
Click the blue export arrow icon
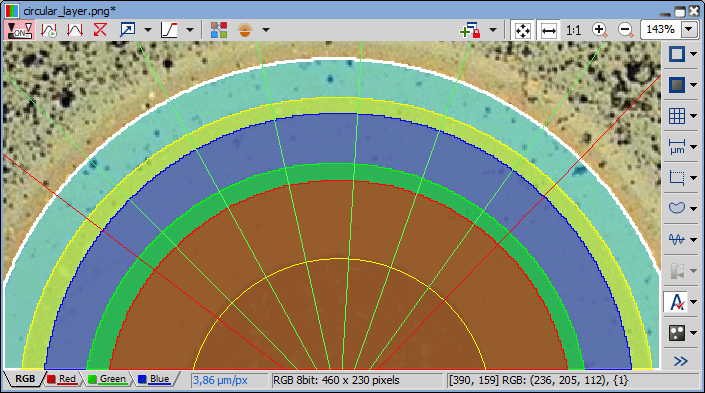point(128,30)
